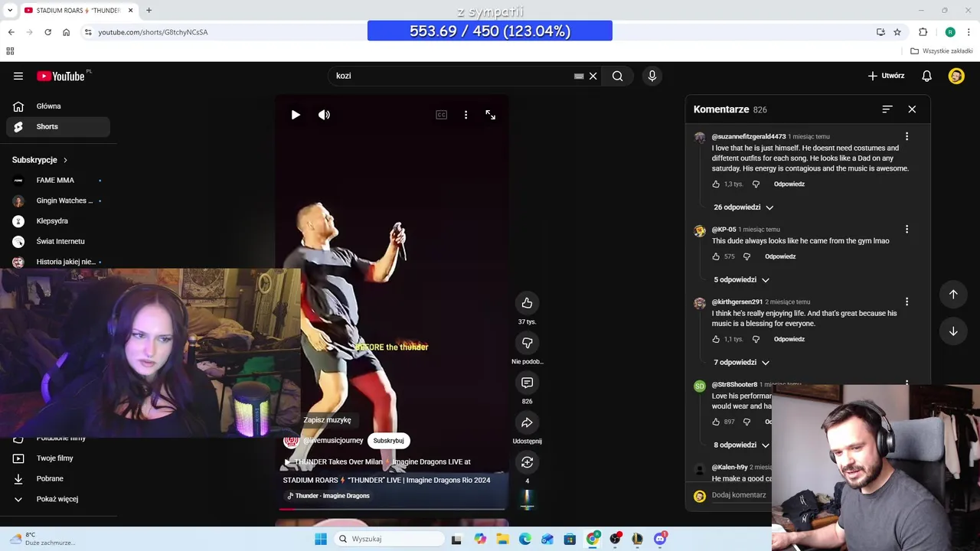Screen dimensions: 980x551
Task: Reply to KP-05's comment
Action: [780, 256]
